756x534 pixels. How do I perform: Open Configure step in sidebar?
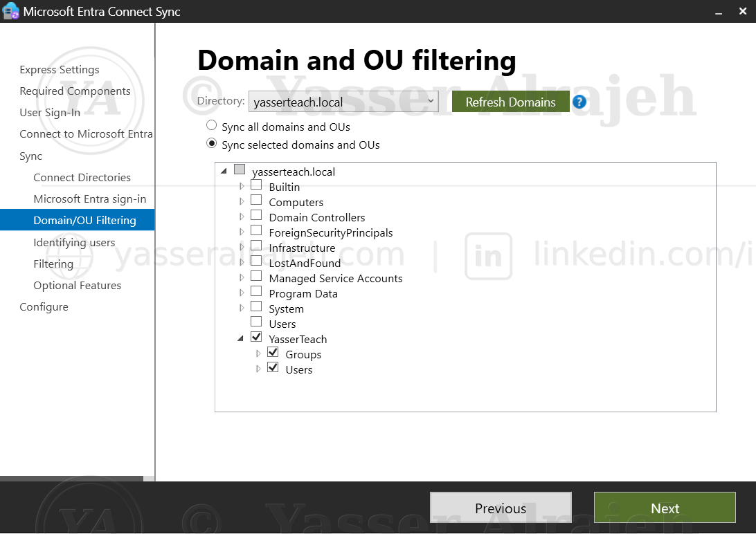coord(44,306)
